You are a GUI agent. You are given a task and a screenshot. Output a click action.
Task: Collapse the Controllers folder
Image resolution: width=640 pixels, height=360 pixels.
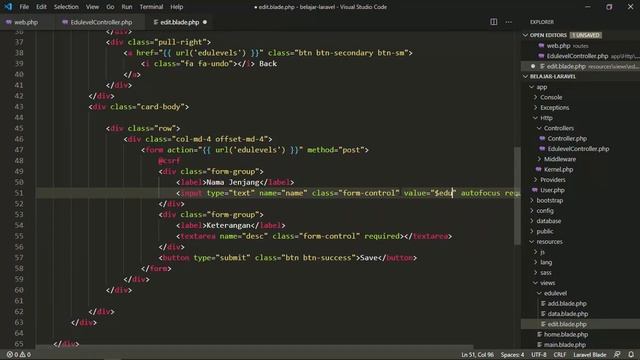click(558, 128)
